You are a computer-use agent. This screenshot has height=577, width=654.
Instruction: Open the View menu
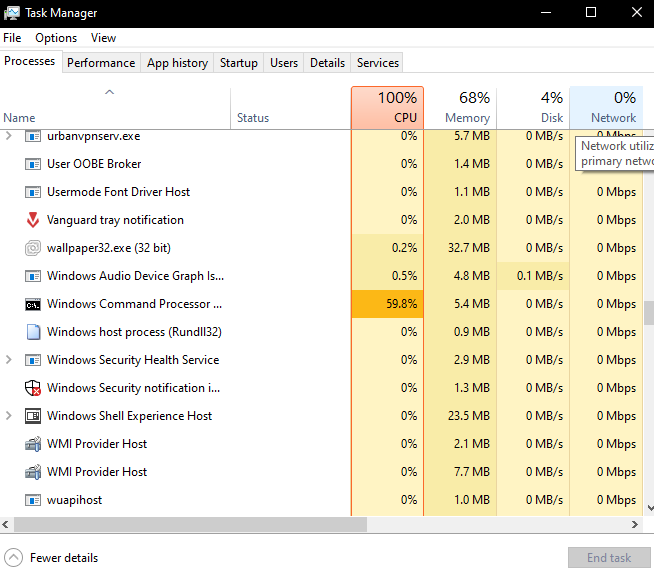point(103,38)
